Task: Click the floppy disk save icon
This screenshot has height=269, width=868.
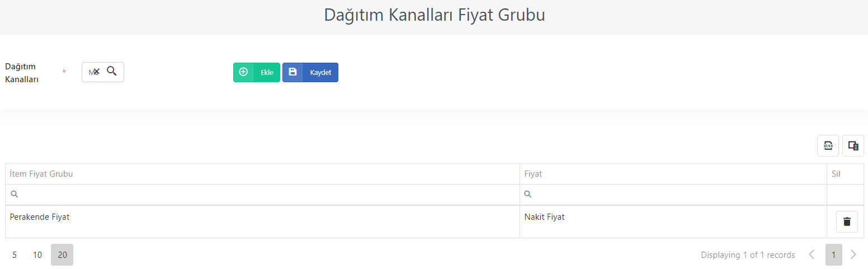Action: coord(293,72)
